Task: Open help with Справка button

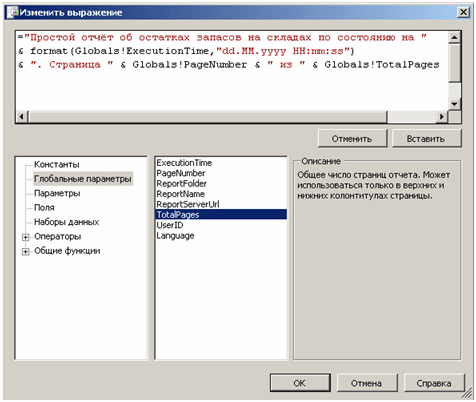Action: tap(434, 383)
